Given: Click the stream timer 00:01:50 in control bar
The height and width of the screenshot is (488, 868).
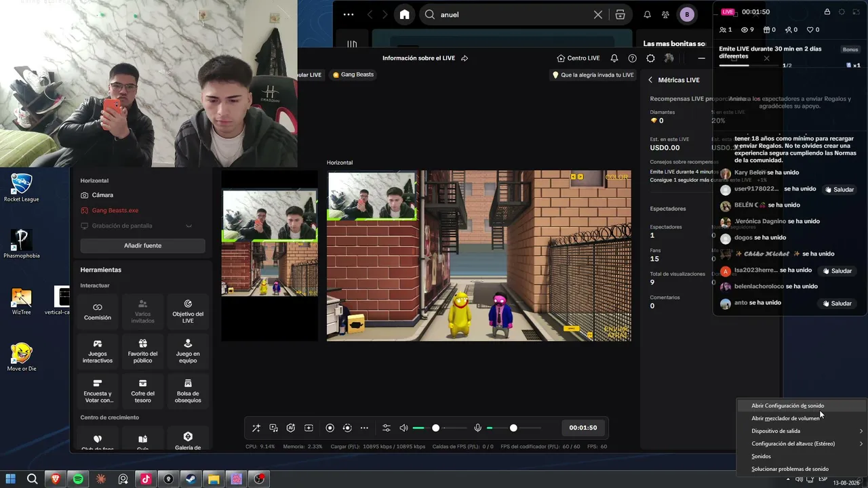Looking at the screenshot, I should point(583,428).
